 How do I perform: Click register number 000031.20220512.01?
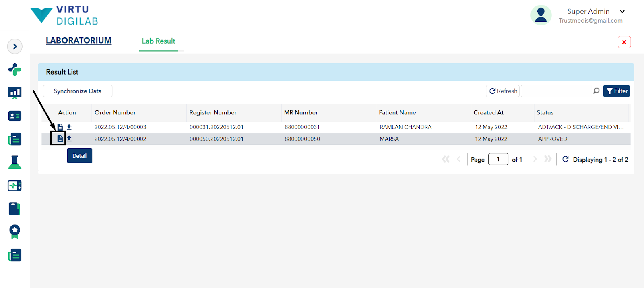click(x=217, y=127)
